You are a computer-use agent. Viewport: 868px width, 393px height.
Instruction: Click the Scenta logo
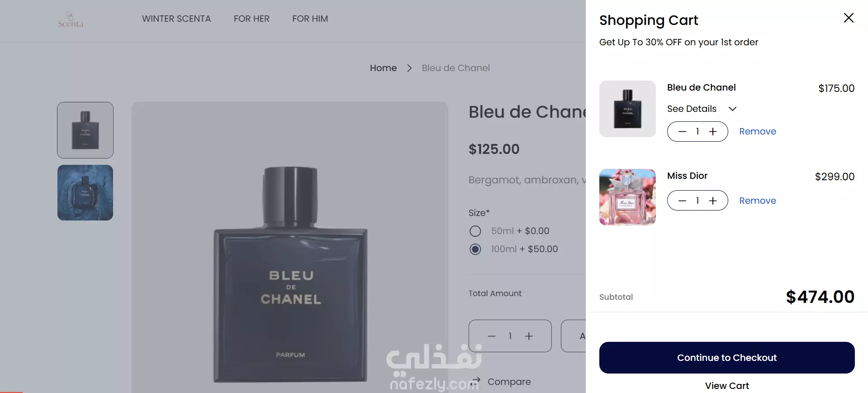coord(70,19)
